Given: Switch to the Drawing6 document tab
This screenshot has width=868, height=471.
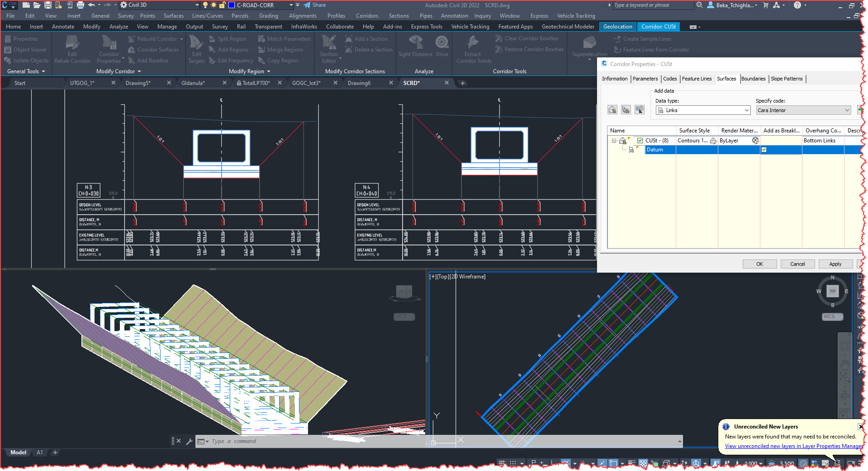Looking at the screenshot, I should point(359,83).
